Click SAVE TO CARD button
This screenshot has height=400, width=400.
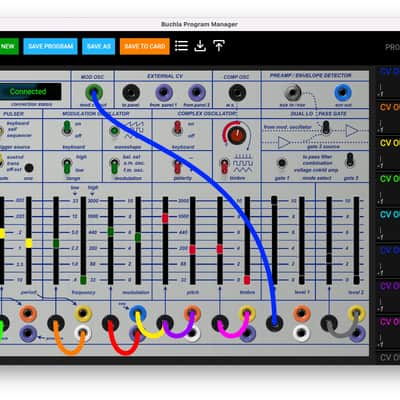coord(145,46)
